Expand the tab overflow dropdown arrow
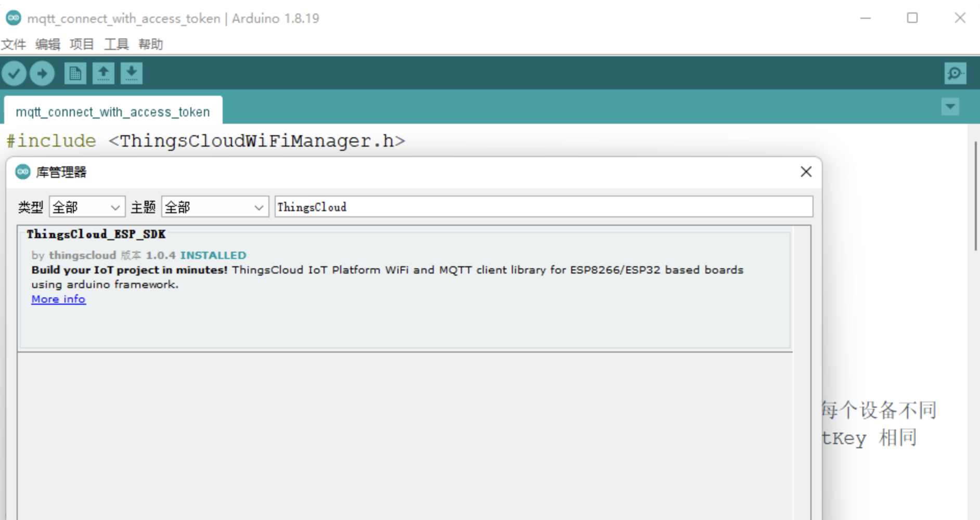Image resolution: width=980 pixels, height=520 pixels. click(950, 107)
